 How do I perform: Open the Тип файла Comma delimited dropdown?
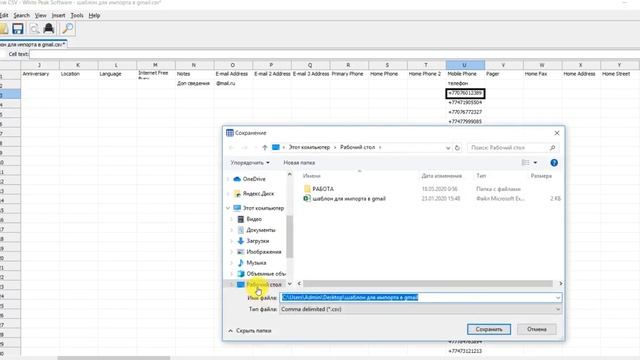point(420,309)
